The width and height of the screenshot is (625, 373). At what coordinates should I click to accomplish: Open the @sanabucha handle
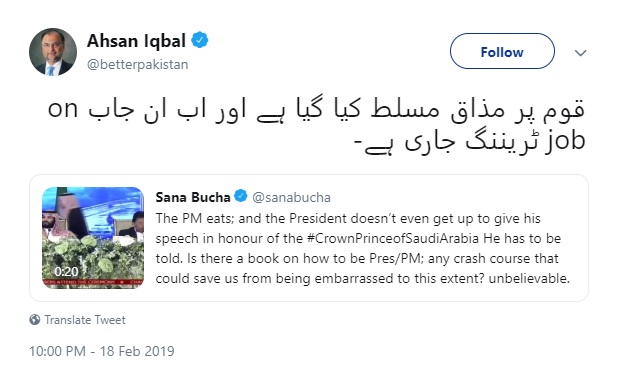point(291,197)
